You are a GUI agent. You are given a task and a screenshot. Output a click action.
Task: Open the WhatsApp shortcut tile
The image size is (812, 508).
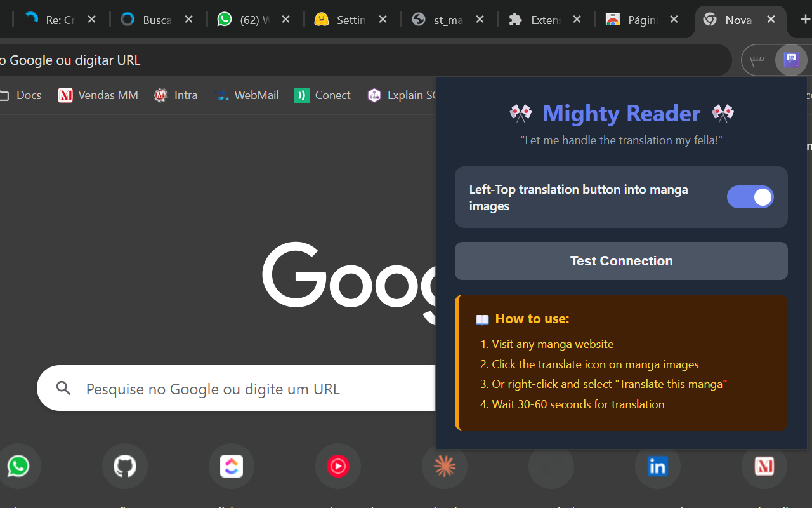(x=18, y=466)
